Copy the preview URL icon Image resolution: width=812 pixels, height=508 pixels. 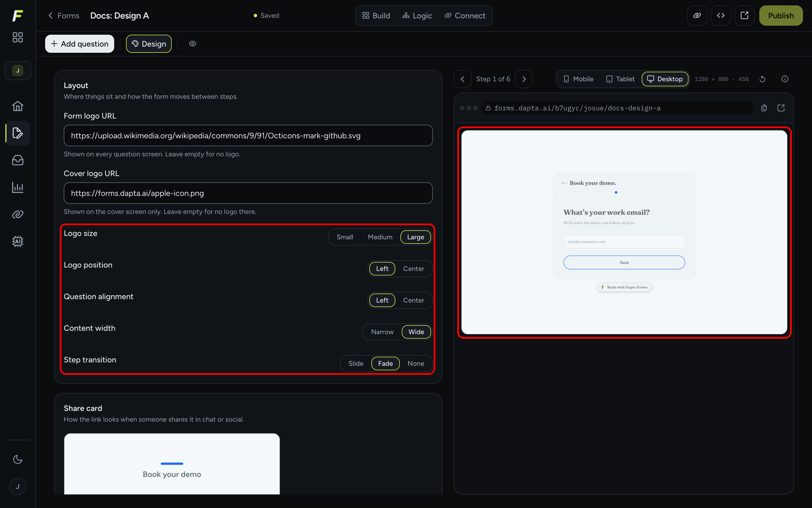[x=764, y=108]
